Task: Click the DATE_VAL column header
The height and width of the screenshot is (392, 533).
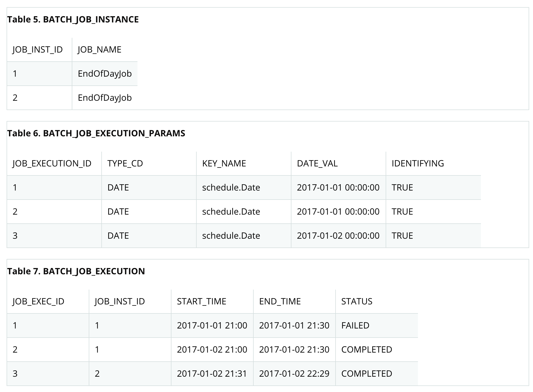Action: 317,163
